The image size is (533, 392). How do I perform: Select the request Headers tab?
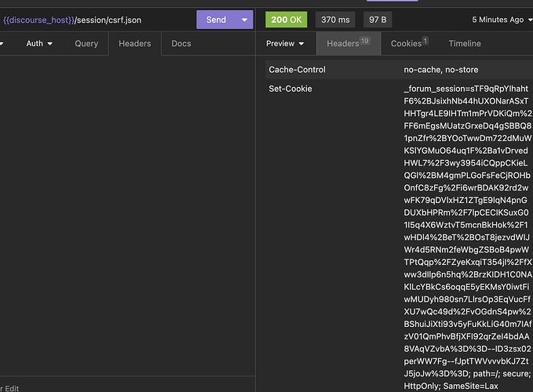[x=134, y=43]
